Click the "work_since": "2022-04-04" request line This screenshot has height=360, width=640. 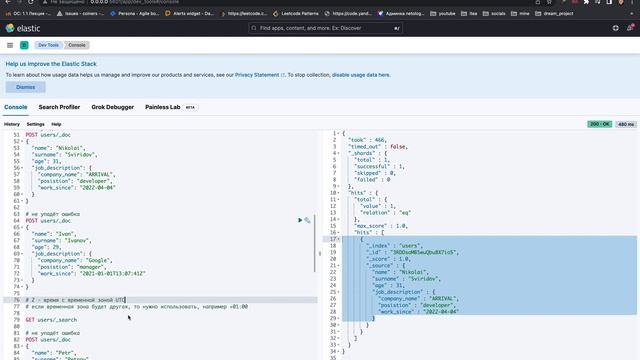76,188
